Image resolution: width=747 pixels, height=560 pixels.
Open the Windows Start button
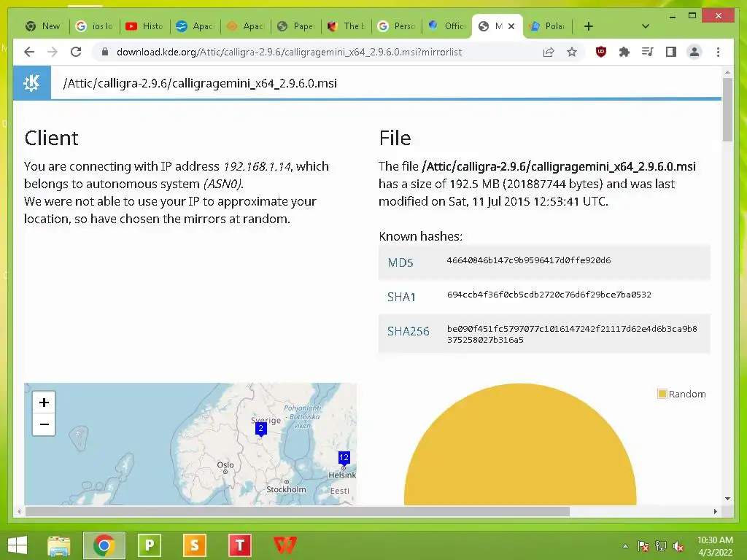pyautogui.click(x=18, y=545)
